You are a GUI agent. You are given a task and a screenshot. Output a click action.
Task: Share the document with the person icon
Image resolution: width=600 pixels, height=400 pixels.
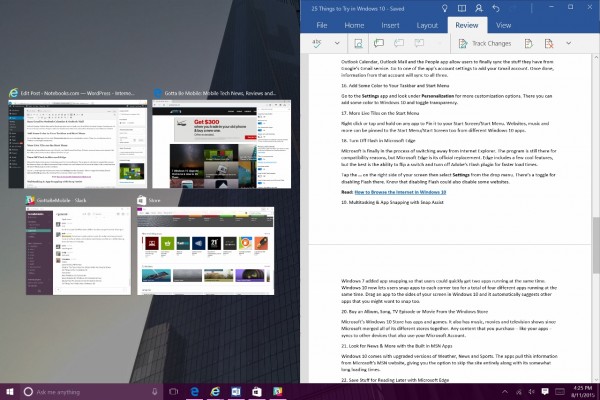(479, 8)
